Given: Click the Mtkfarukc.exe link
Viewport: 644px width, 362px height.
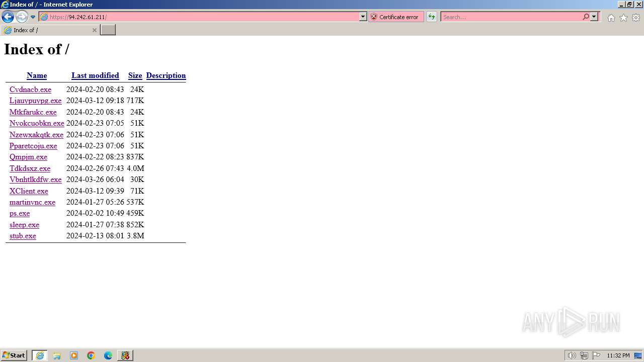Looking at the screenshot, I should 33,112.
